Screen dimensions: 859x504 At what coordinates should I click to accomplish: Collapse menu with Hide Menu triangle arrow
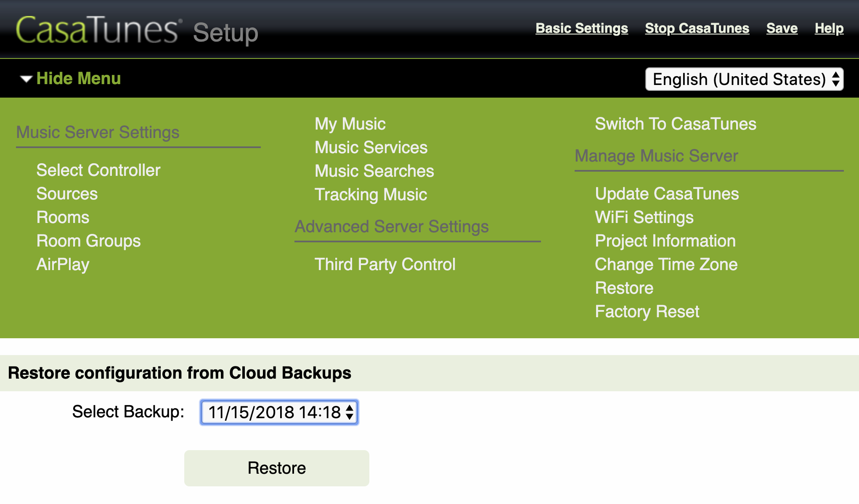26,79
